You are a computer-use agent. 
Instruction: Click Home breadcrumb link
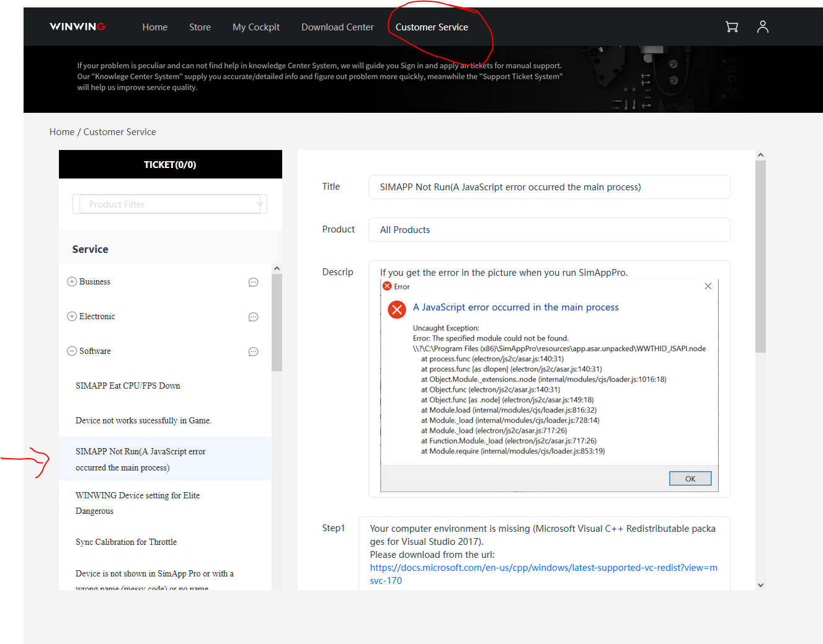[62, 132]
